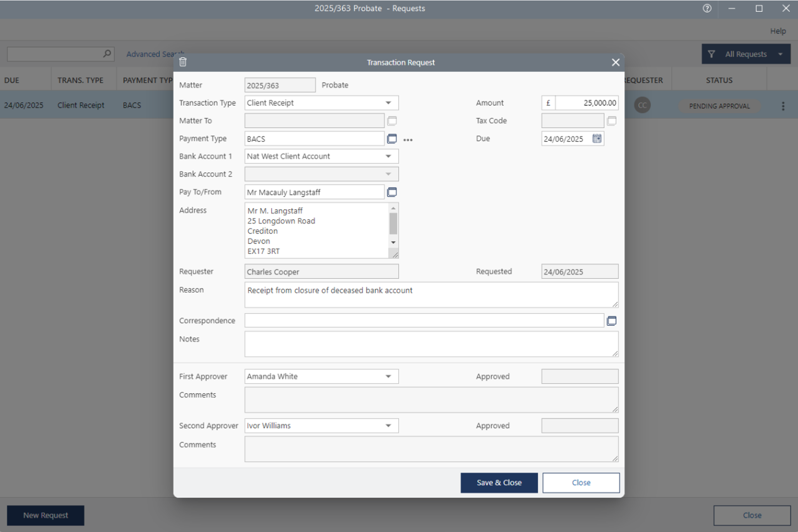Viewport: 798px width, 532px height.
Task: Click the help question mark icon
Action: click(707, 8)
